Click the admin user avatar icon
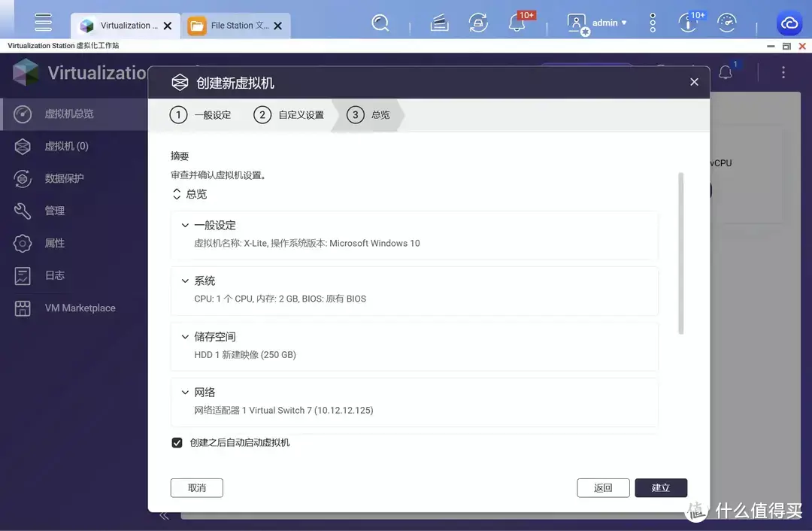Viewport: 812px width, 531px height. (x=577, y=24)
